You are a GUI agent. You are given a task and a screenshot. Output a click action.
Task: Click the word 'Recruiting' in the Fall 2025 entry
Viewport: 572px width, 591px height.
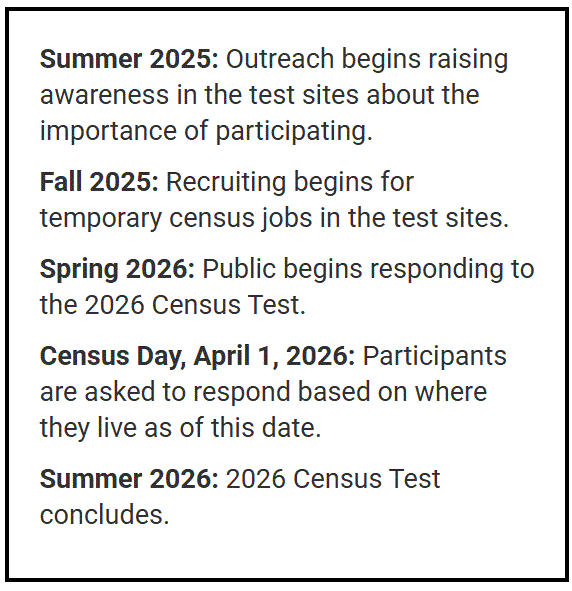[226, 183]
